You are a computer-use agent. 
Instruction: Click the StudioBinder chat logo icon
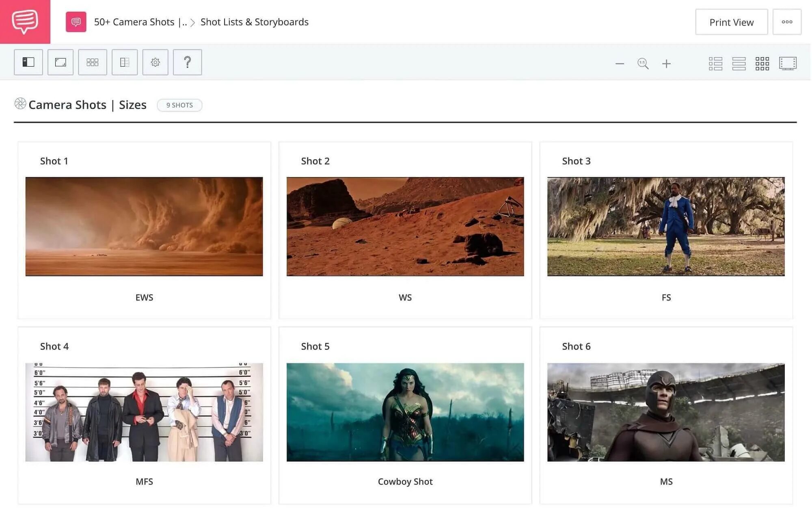coord(25,22)
